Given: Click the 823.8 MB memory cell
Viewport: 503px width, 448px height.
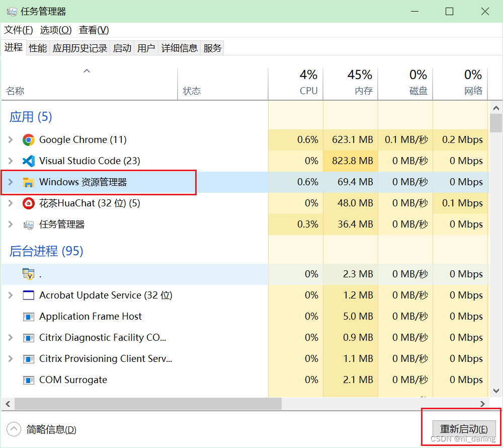Looking at the screenshot, I should point(350,161).
